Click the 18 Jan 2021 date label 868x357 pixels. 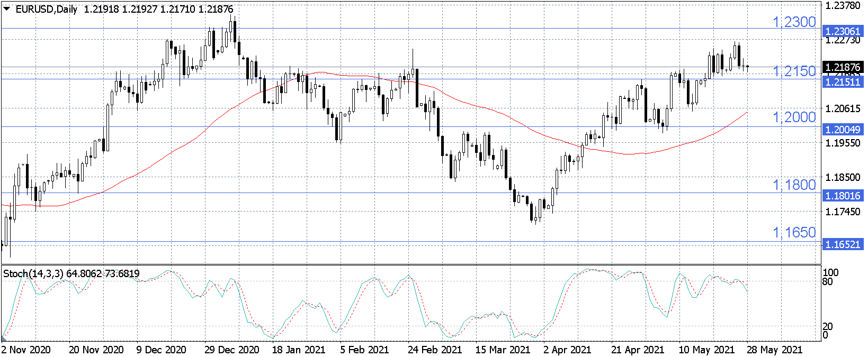pyautogui.click(x=299, y=350)
